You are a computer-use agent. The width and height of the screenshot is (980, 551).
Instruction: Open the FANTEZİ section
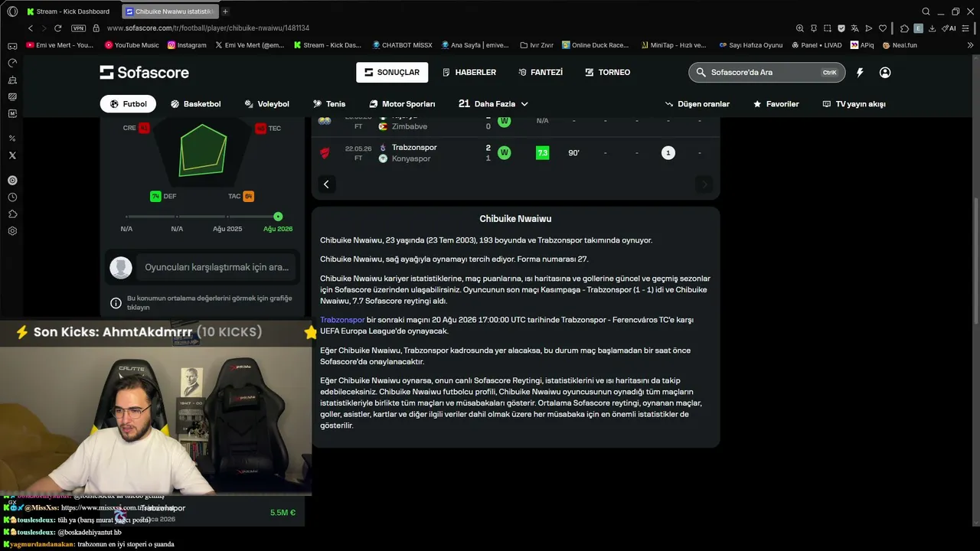point(541,73)
